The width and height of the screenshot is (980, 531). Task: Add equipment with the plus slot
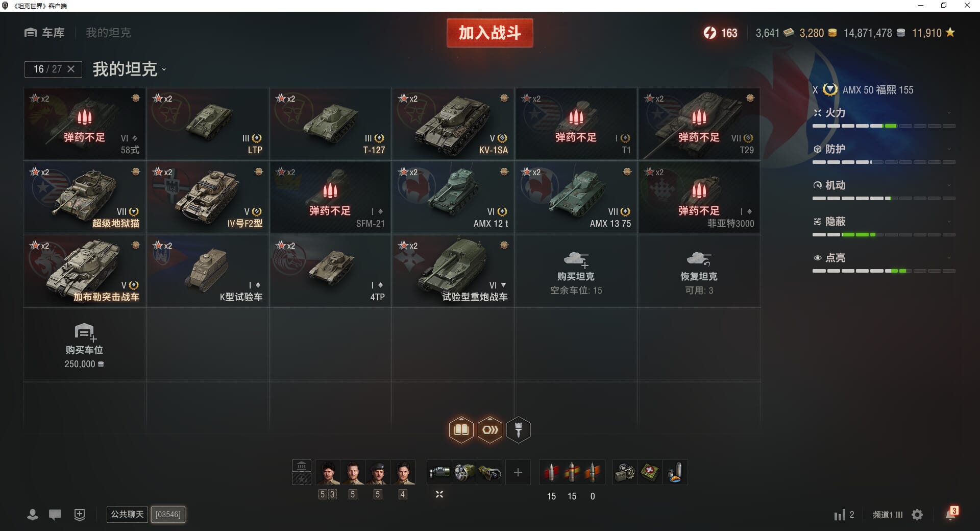[x=518, y=472]
